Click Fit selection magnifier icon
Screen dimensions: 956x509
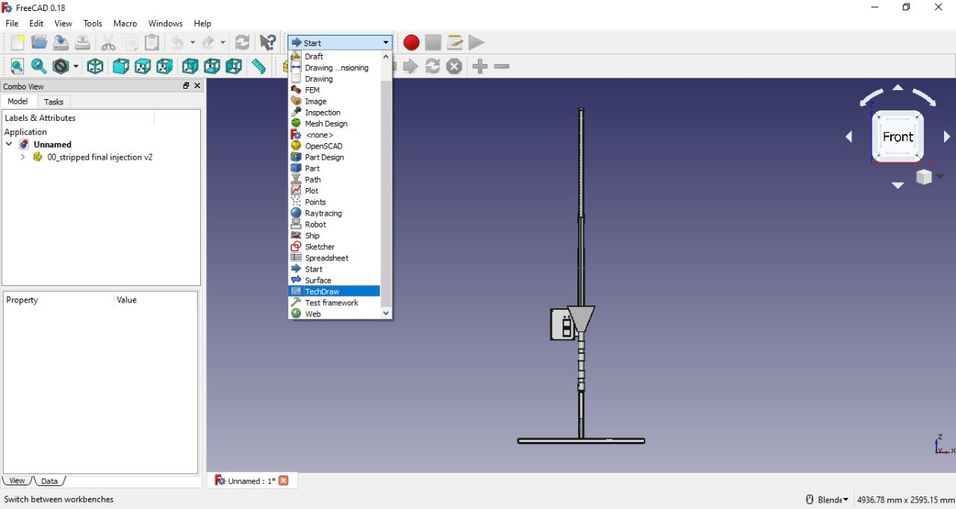coord(38,66)
